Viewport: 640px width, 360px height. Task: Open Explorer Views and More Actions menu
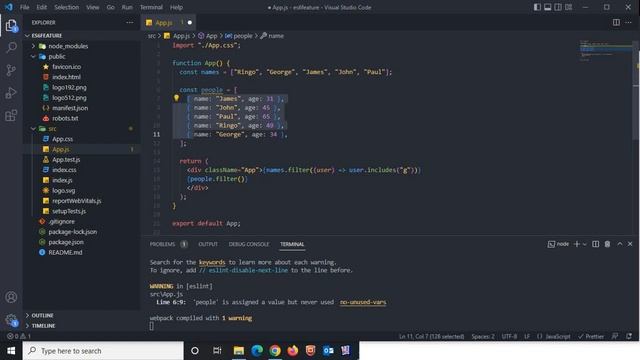[130, 22]
